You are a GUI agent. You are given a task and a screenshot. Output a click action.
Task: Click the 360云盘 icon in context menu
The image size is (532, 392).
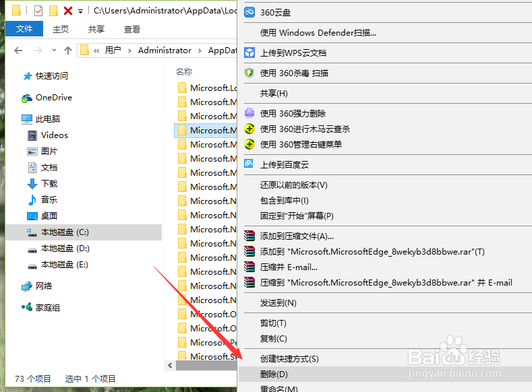click(x=249, y=13)
